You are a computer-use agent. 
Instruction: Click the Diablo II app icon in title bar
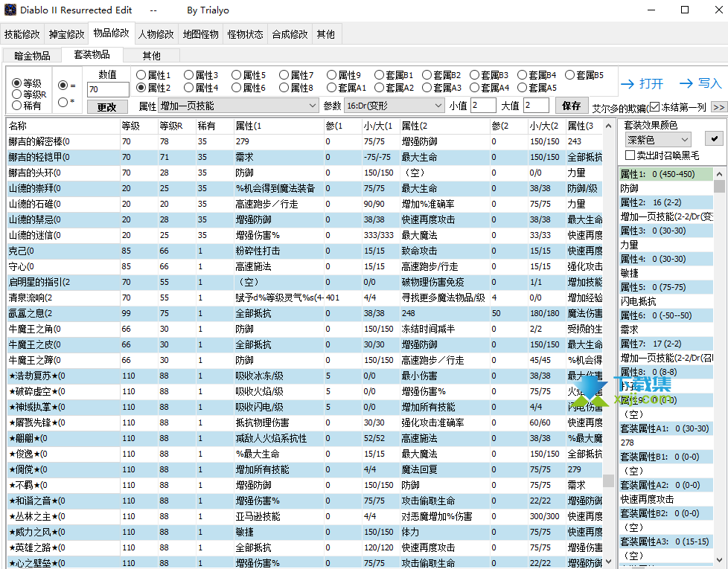point(10,10)
